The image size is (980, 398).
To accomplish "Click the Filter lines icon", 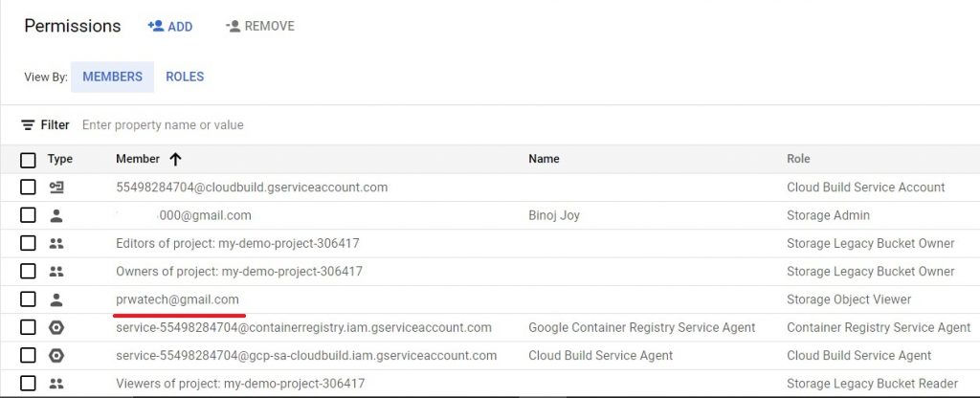I will pyautogui.click(x=28, y=125).
